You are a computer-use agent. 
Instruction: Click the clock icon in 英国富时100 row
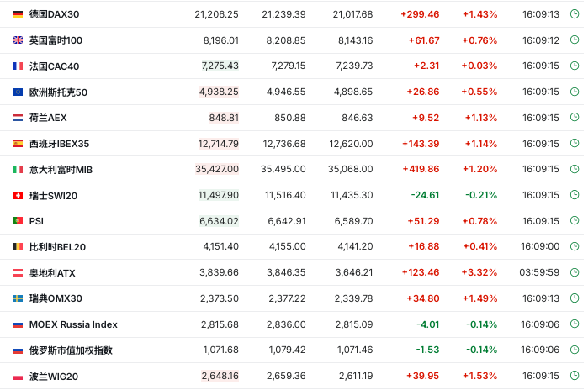tap(575, 40)
